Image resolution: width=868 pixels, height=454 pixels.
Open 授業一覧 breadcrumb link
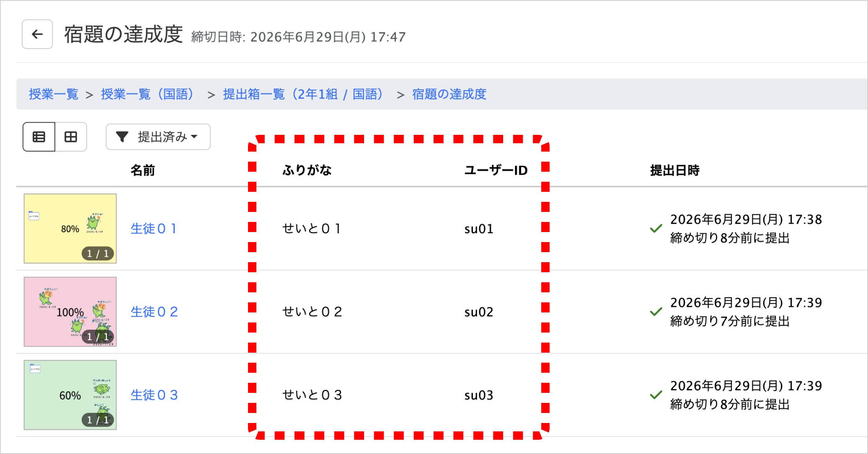click(x=54, y=94)
